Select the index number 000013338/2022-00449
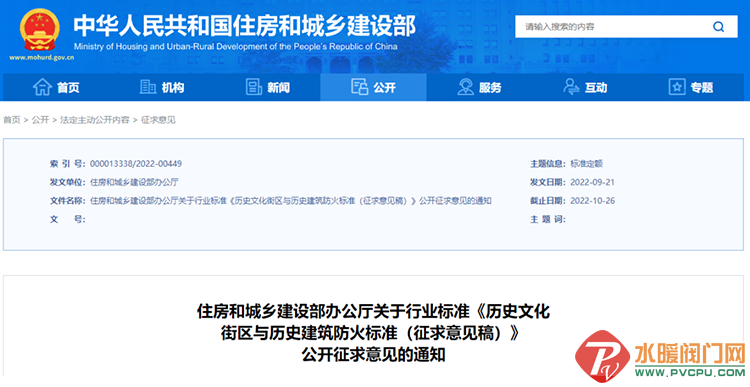Image resolution: width=750 pixels, height=387 pixels. (136, 164)
